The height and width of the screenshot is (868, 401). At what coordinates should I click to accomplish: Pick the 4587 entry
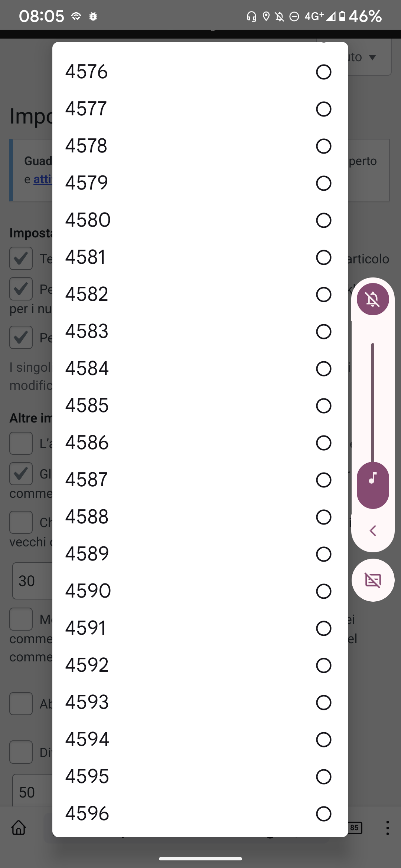pyautogui.click(x=200, y=480)
